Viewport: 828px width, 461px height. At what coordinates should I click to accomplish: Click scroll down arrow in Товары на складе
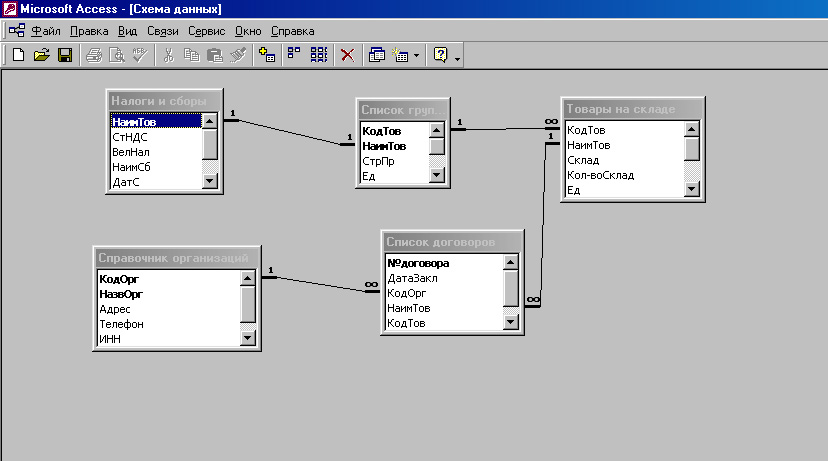click(x=692, y=189)
